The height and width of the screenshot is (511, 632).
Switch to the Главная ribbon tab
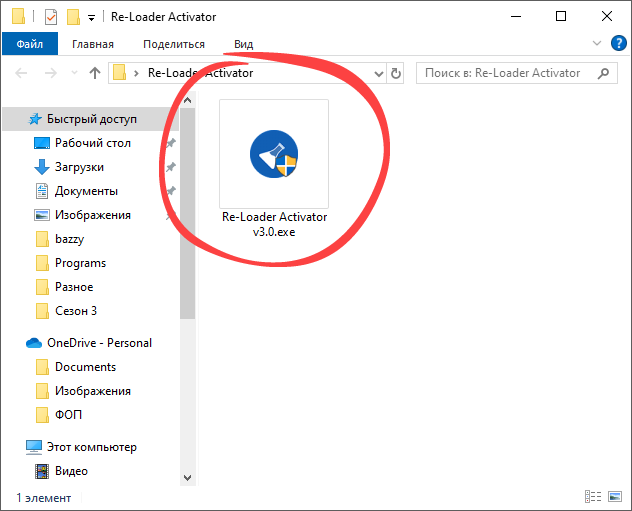coord(93,44)
